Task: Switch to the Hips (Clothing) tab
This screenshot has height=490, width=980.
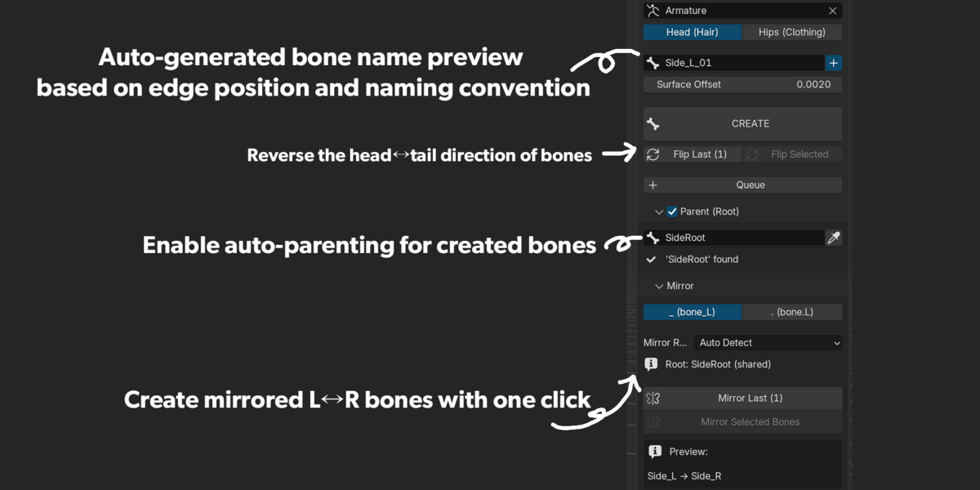Action: point(792,33)
